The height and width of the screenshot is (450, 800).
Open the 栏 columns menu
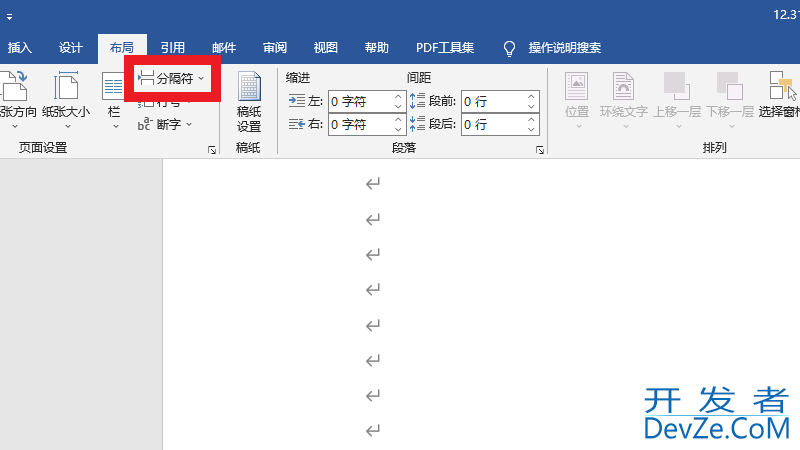113,100
